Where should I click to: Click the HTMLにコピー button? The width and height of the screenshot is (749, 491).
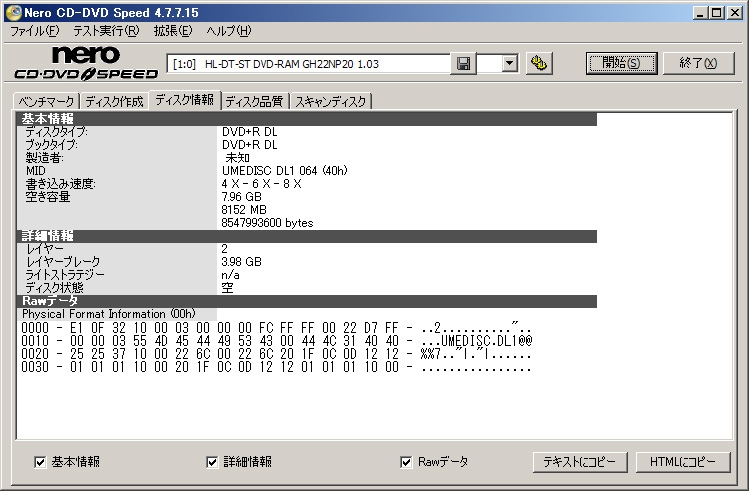coord(683,462)
